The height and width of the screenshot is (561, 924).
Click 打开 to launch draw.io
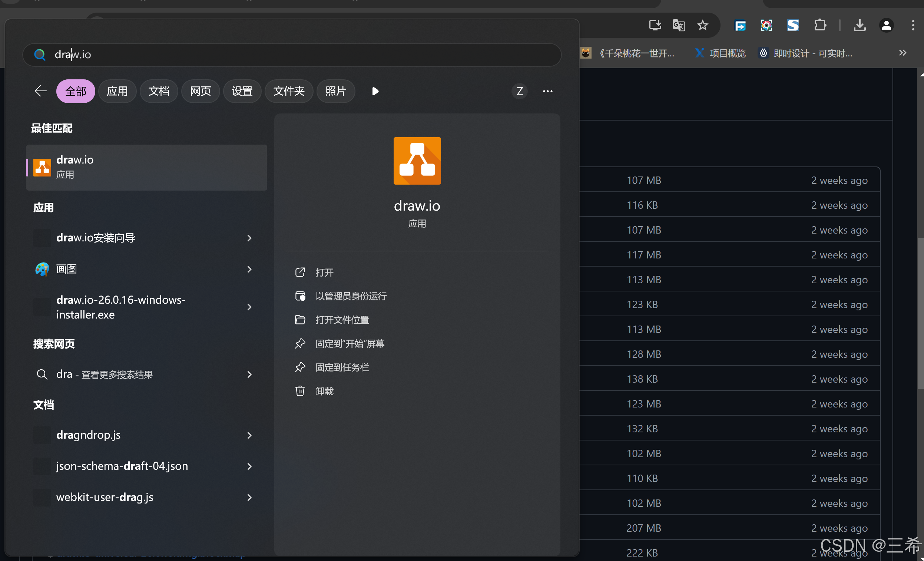pos(324,273)
